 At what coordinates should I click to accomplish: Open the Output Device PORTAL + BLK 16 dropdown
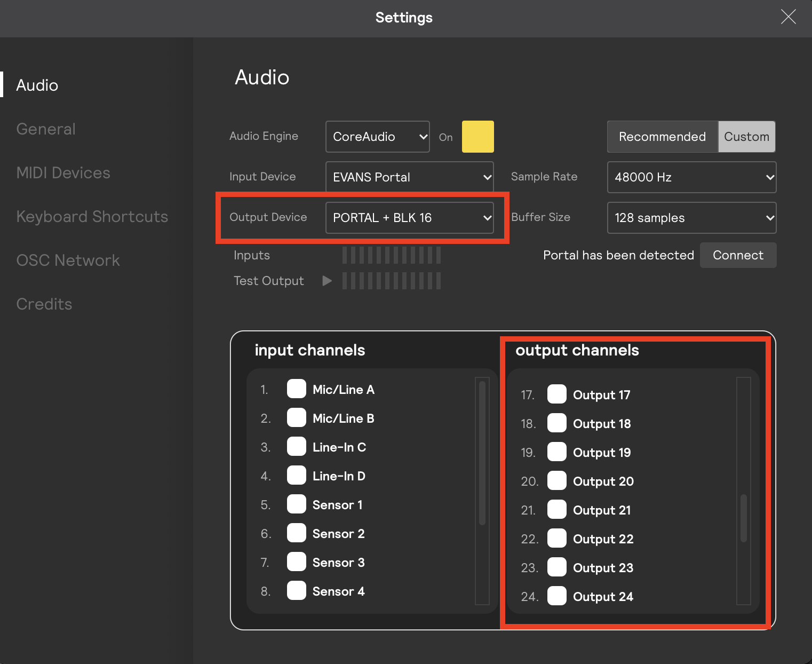coord(410,218)
